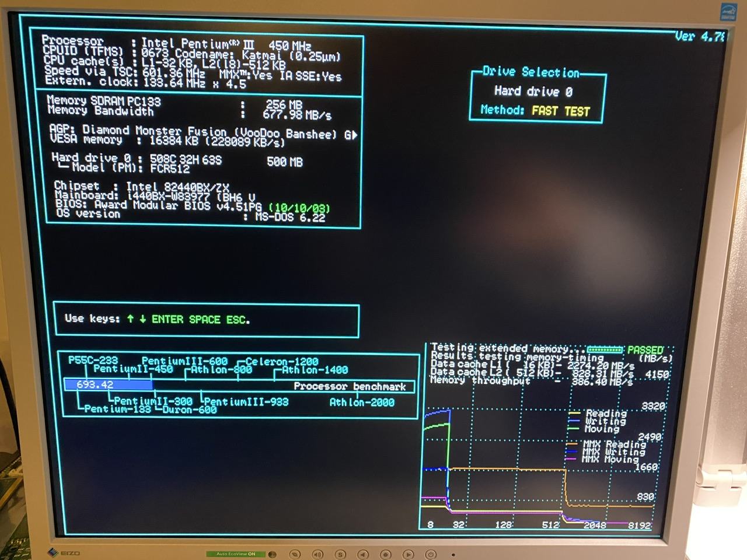Click the blue Writing legend line
747x560 pixels.
pos(574,421)
